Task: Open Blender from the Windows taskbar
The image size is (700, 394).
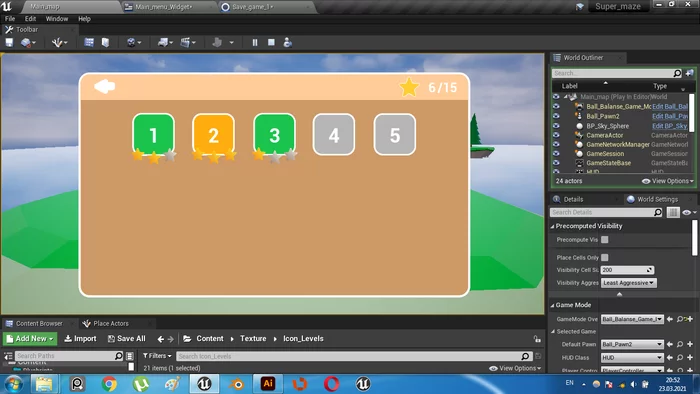Action: coord(237,384)
